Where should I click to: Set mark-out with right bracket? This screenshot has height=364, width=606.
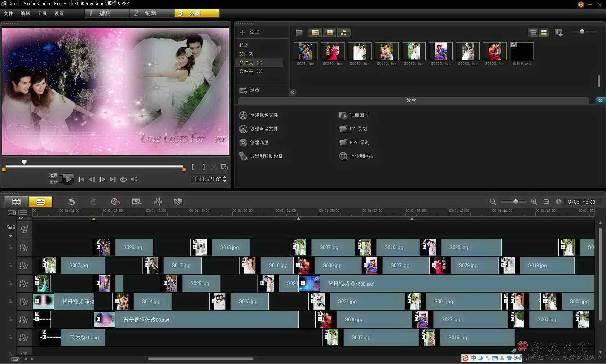(x=203, y=167)
